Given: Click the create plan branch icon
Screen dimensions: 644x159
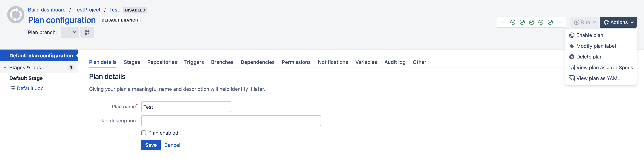Looking at the screenshot, I should point(87,32).
